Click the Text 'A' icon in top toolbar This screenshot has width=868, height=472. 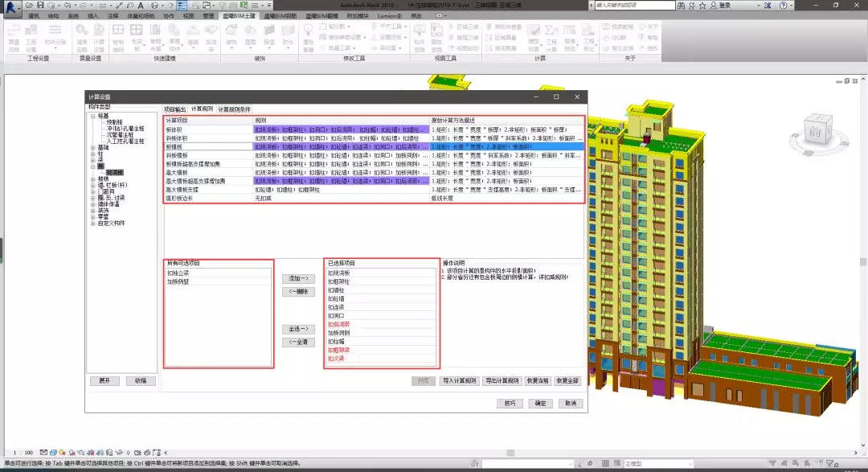[141, 5]
